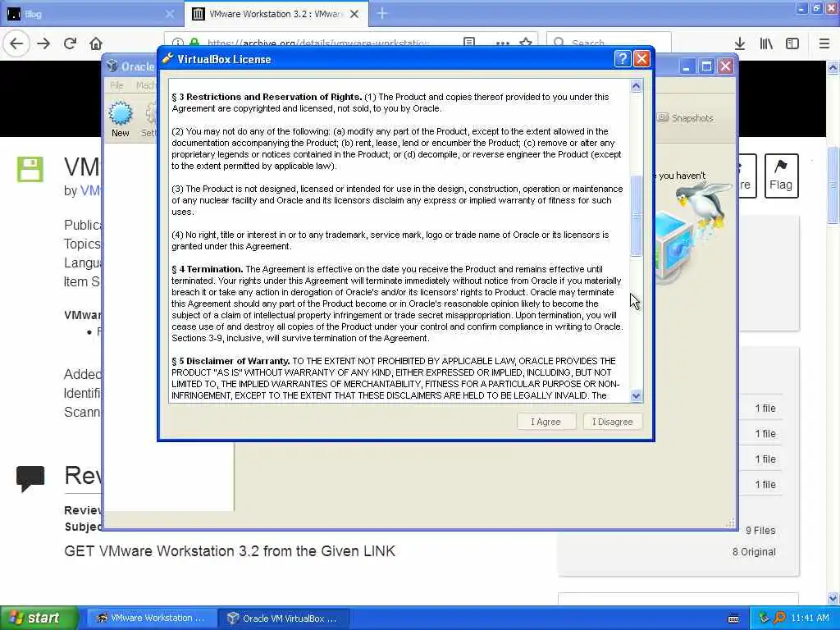Viewport: 840px width, 630px height.
Task: Click the license scrollbar down arrow
Action: pyautogui.click(x=636, y=396)
